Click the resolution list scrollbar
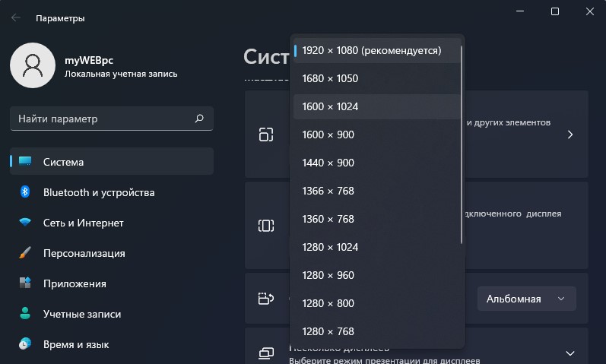 (462, 145)
